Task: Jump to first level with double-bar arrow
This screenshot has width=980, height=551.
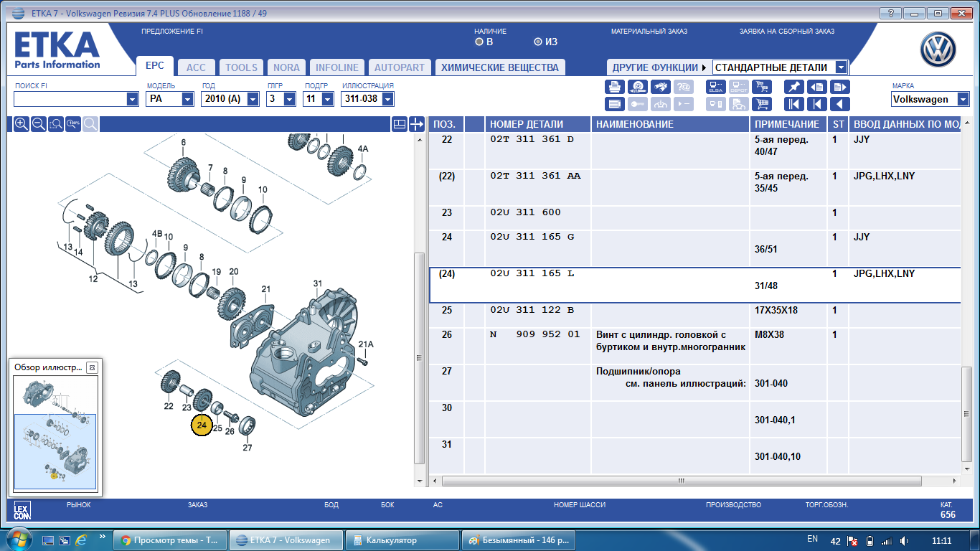Action: point(794,104)
